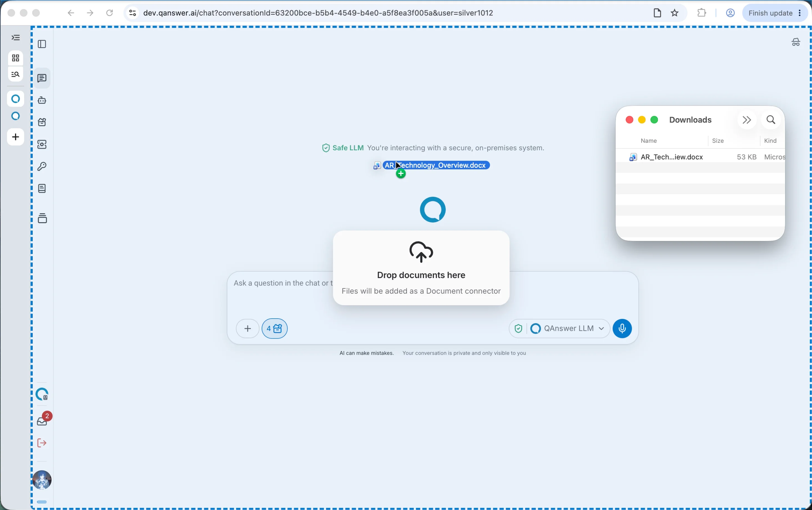The width and height of the screenshot is (812, 510).
Task: Start voice input with microphone button
Action: point(622,329)
